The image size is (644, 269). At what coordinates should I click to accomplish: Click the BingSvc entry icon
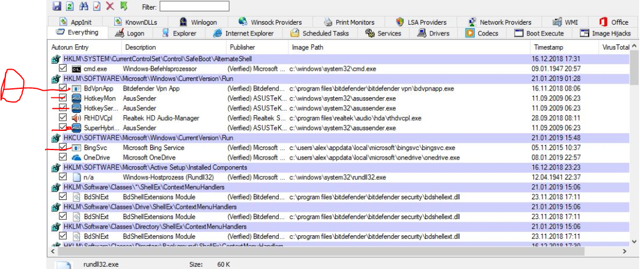click(x=76, y=148)
